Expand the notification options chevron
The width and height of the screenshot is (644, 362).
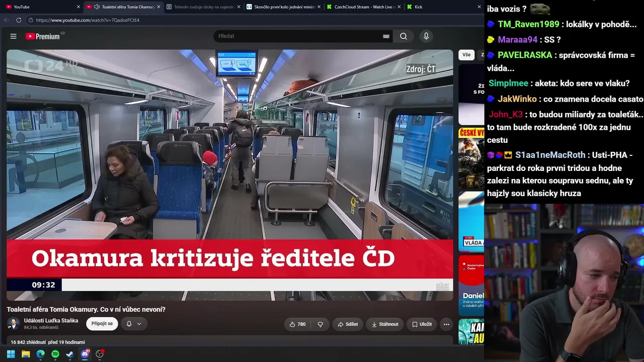(139, 324)
